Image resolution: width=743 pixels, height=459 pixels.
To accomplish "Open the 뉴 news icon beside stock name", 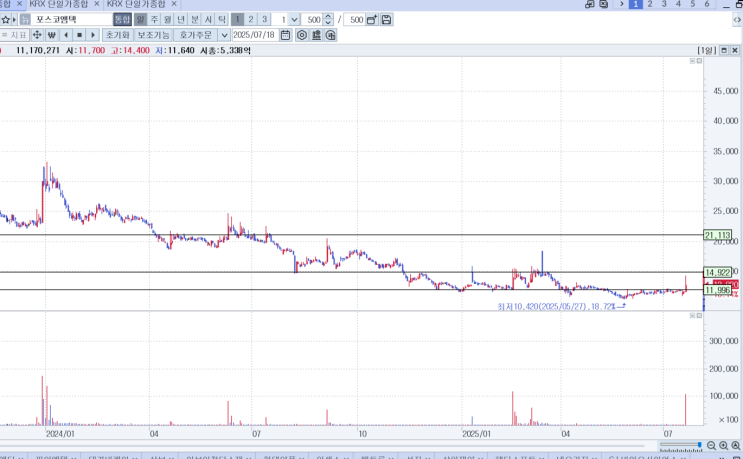I will pos(25,19).
